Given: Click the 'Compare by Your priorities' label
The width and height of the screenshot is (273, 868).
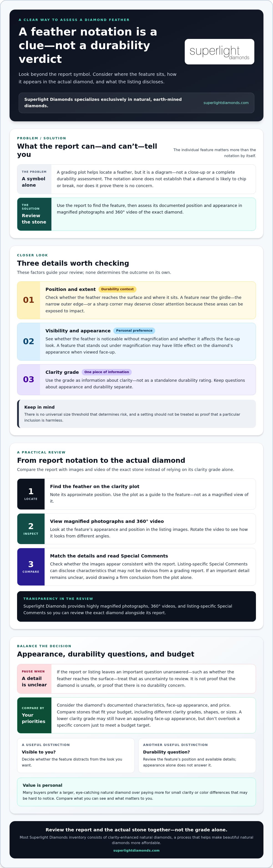Looking at the screenshot, I should 34,715.
